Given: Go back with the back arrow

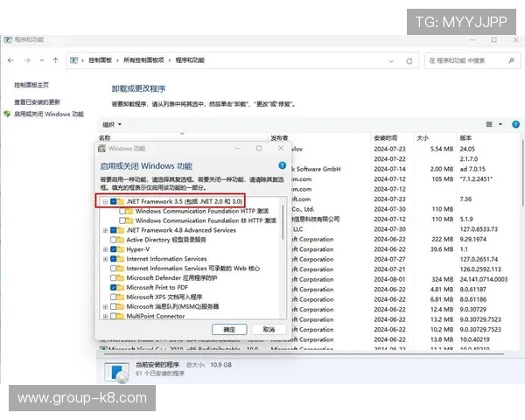Looking at the screenshot, I should 10,60.
